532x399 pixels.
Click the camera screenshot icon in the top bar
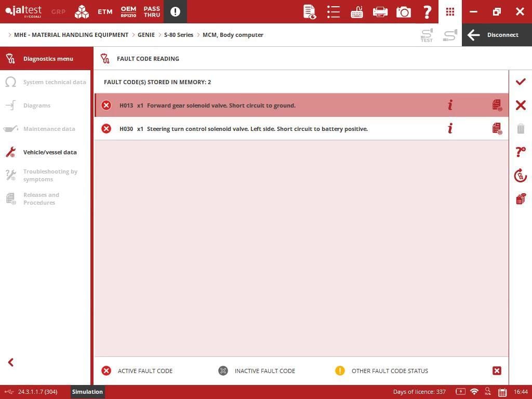403,11
